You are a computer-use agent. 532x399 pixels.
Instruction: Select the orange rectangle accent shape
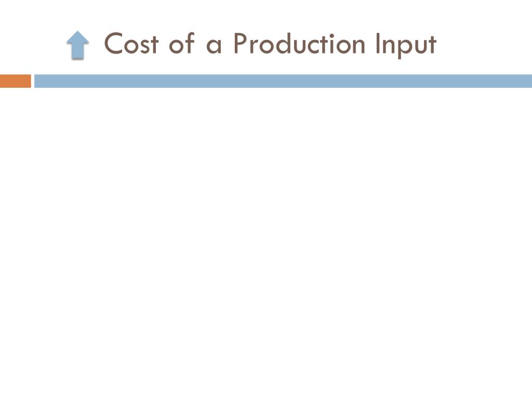[x=15, y=81]
